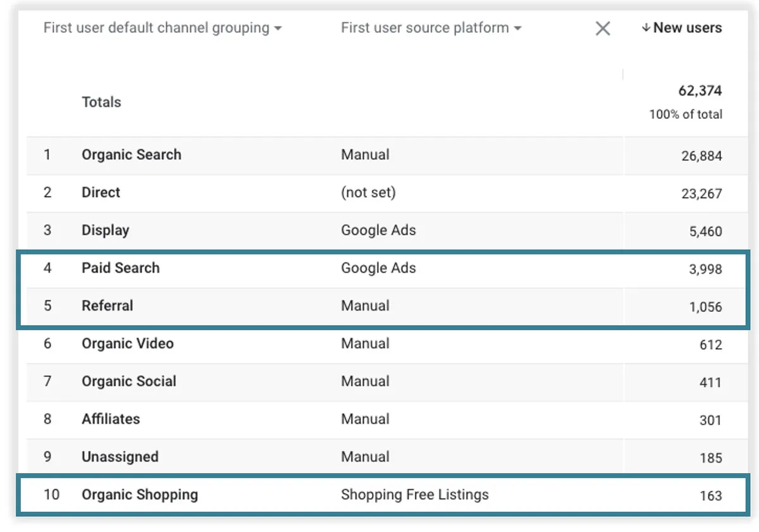The width and height of the screenshot is (759, 532).
Task: Remove the secondary dimension with X icon
Action: click(x=603, y=28)
